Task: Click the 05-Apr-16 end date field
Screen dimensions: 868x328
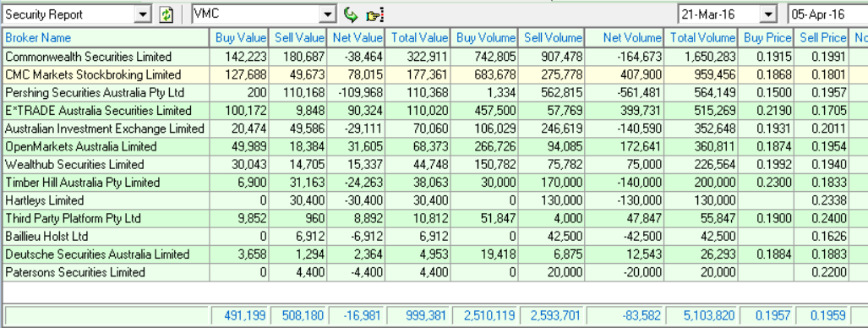Action: [828, 15]
